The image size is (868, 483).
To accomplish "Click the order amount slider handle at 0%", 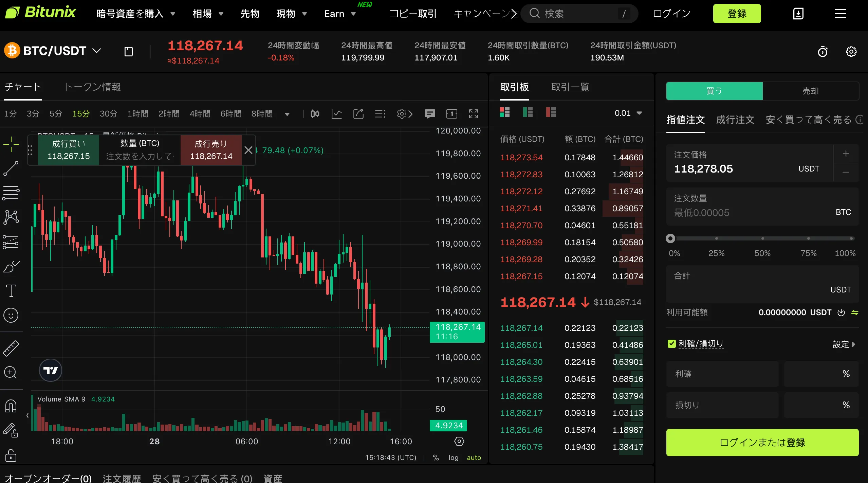I will point(670,238).
